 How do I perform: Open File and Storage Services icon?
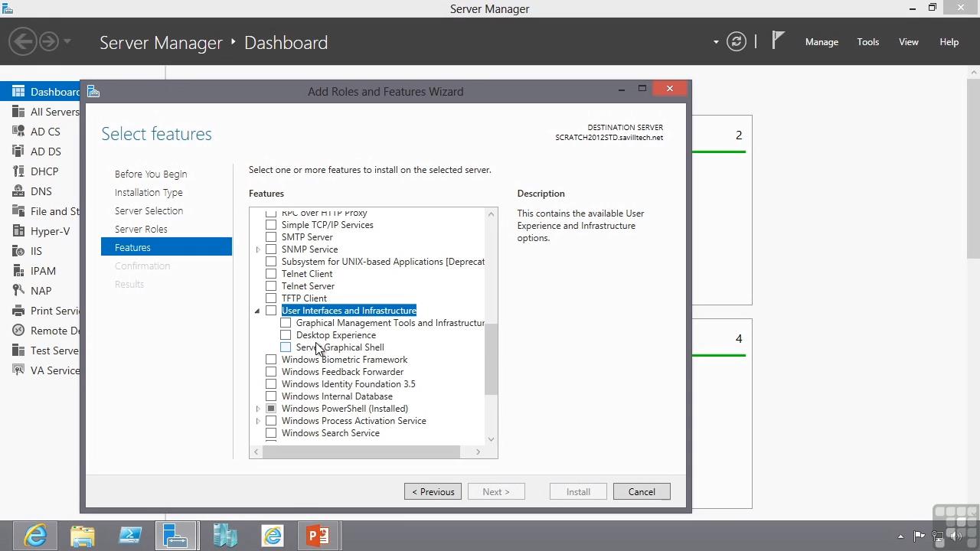[18, 211]
